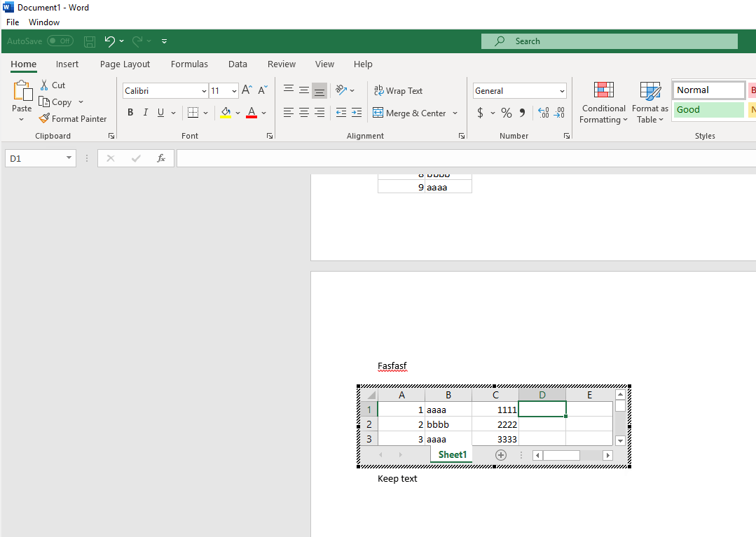Open Customize Quick Access Toolbar dropdown

point(165,41)
